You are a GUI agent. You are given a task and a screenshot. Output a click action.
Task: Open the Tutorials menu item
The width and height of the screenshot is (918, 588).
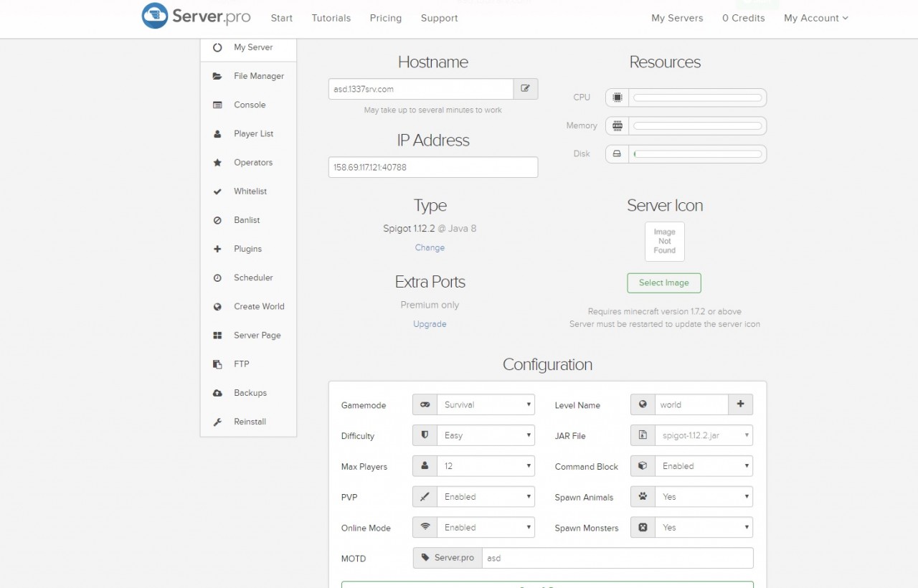(331, 18)
